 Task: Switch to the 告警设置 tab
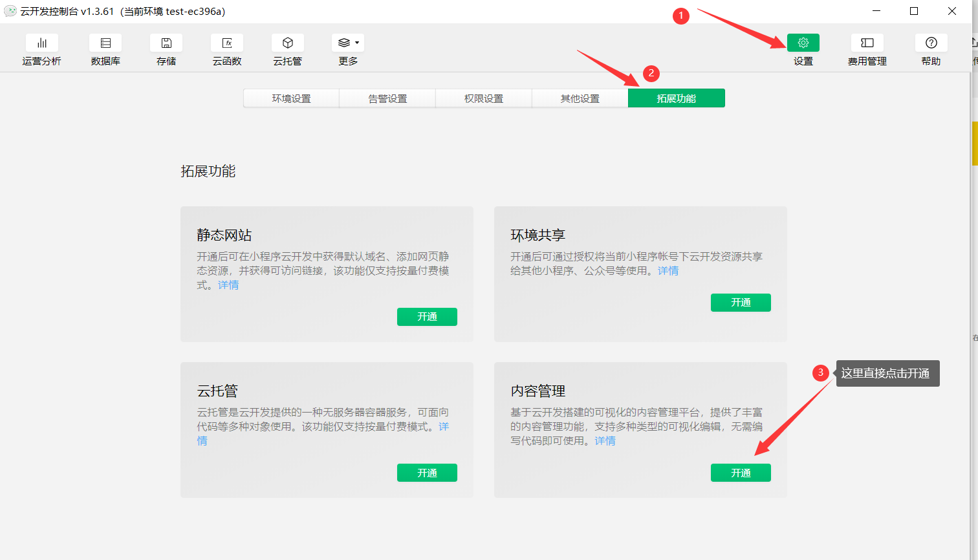387,98
